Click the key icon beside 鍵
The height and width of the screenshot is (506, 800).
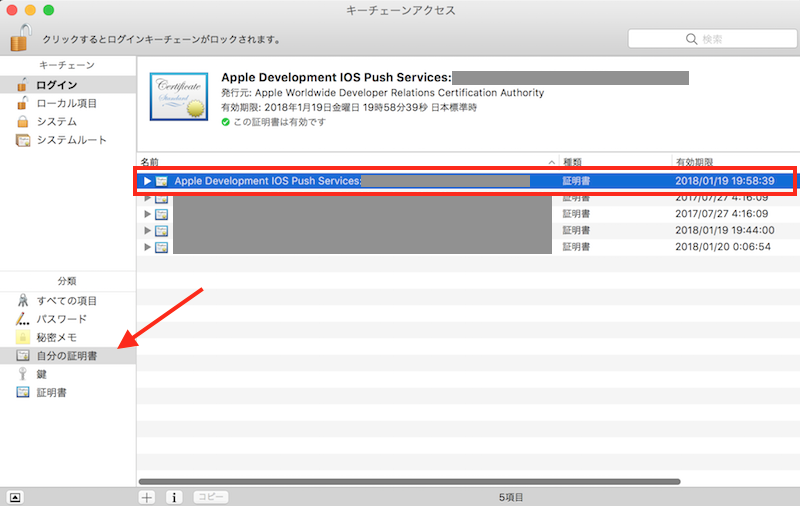tap(22, 374)
